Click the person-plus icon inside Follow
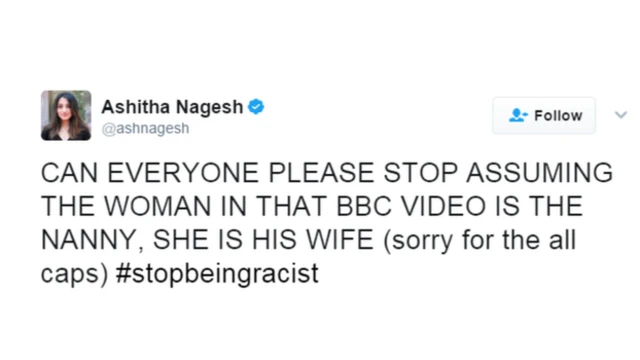Image resolution: width=640 pixels, height=360 pixels. 518,116
